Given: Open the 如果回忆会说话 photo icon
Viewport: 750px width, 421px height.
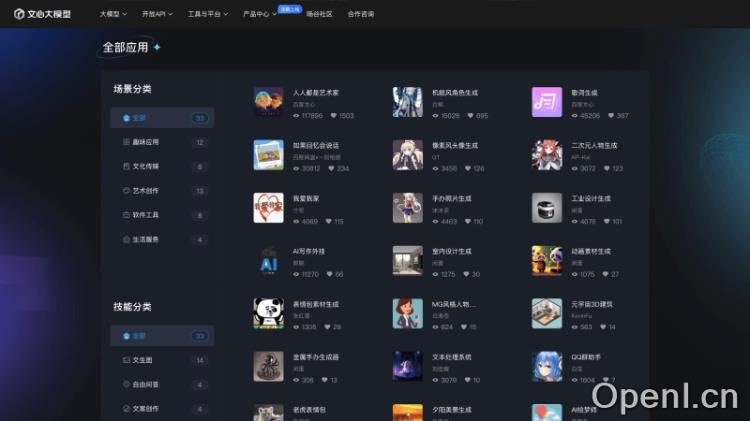Looking at the screenshot, I should pos(268,155).
